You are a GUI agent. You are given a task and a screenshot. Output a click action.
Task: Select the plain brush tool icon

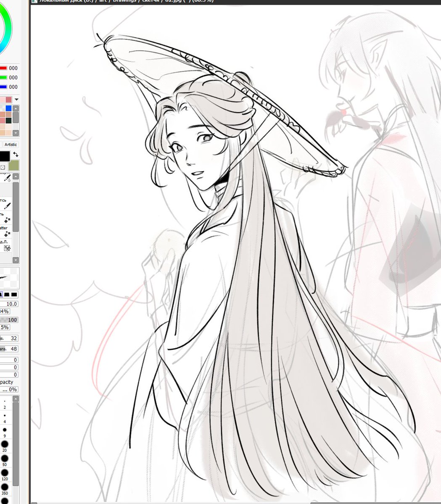point(7,206)
